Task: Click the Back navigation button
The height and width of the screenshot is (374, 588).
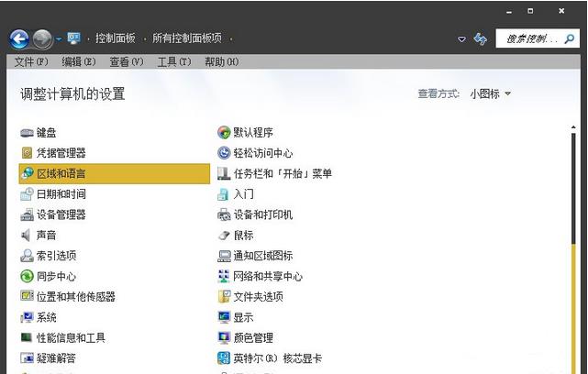Action: coord(19,38)
